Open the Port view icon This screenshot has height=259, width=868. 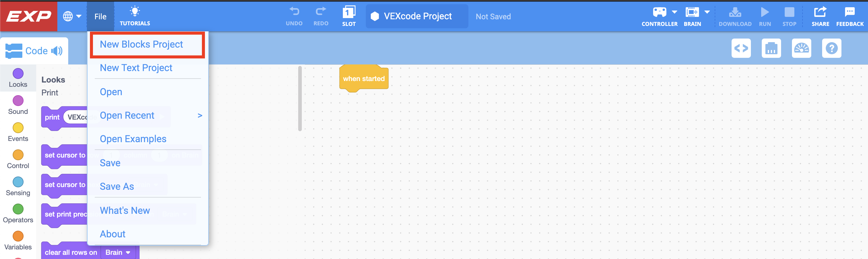(771, 48)
